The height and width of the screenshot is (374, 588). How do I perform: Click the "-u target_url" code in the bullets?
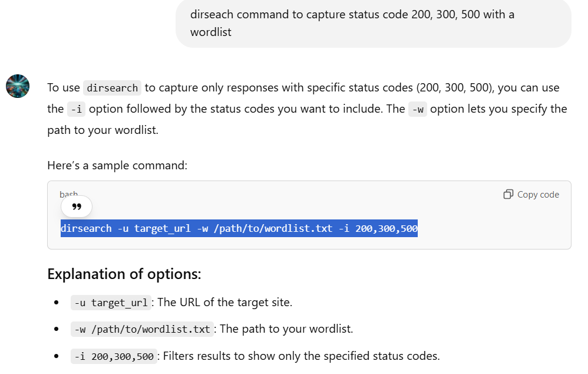111,303
